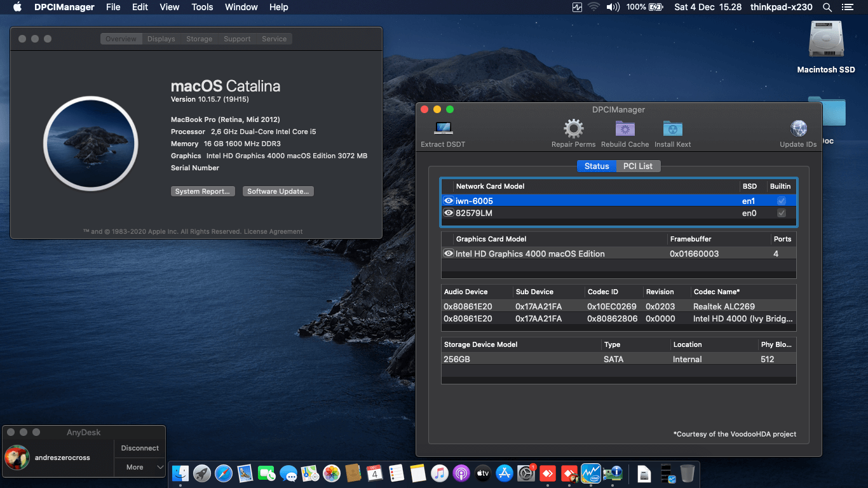
Task: Open Service tab in About window
Action: (x=275, y=39)
